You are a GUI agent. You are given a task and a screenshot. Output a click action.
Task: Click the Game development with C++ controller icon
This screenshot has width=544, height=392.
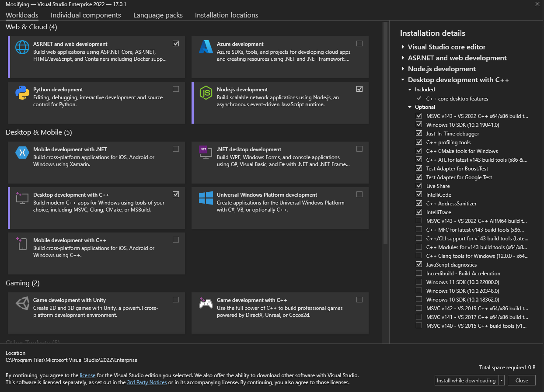(x=206, y=303)
